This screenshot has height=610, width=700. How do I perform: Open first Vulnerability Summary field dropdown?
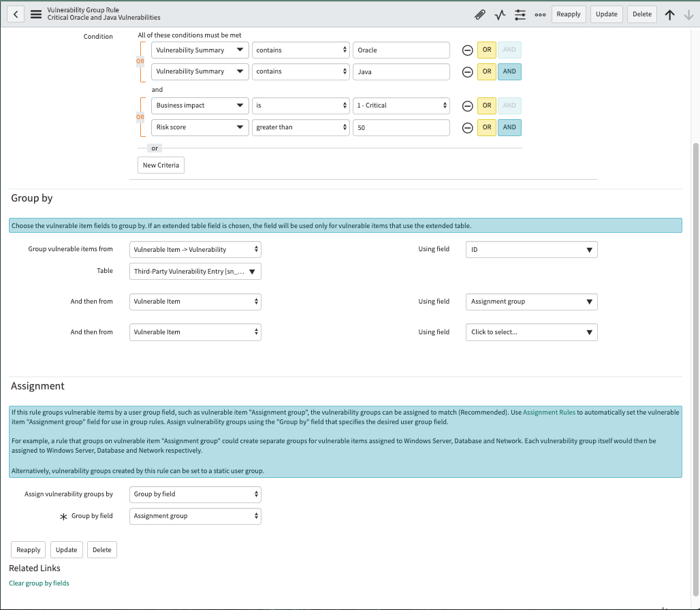pyautogui.click(x=200, y=50)
